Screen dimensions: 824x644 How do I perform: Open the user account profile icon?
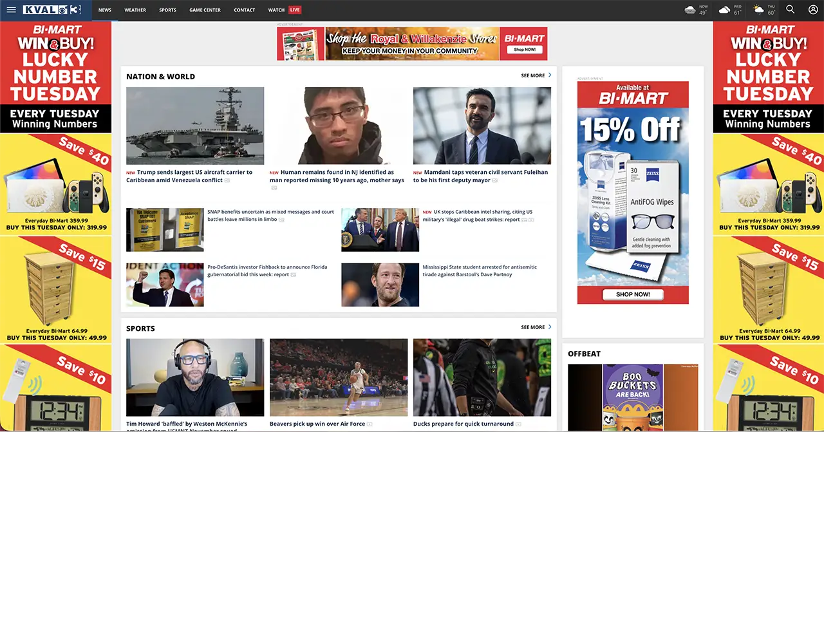813,10
